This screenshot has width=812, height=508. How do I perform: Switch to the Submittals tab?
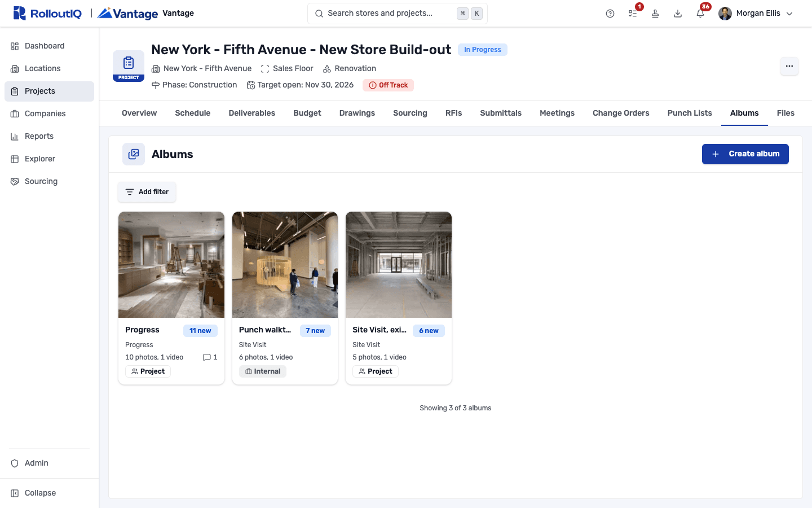(x=501, y=113)
